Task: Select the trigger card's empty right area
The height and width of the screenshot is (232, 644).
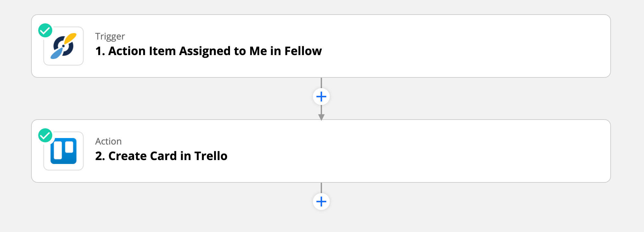Action: coord(466,46)
